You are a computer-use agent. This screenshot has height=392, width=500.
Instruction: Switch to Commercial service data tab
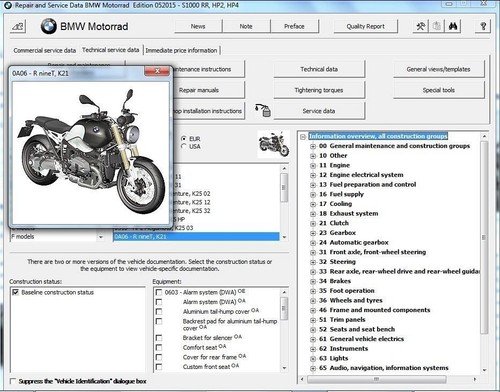pos(45,50)
